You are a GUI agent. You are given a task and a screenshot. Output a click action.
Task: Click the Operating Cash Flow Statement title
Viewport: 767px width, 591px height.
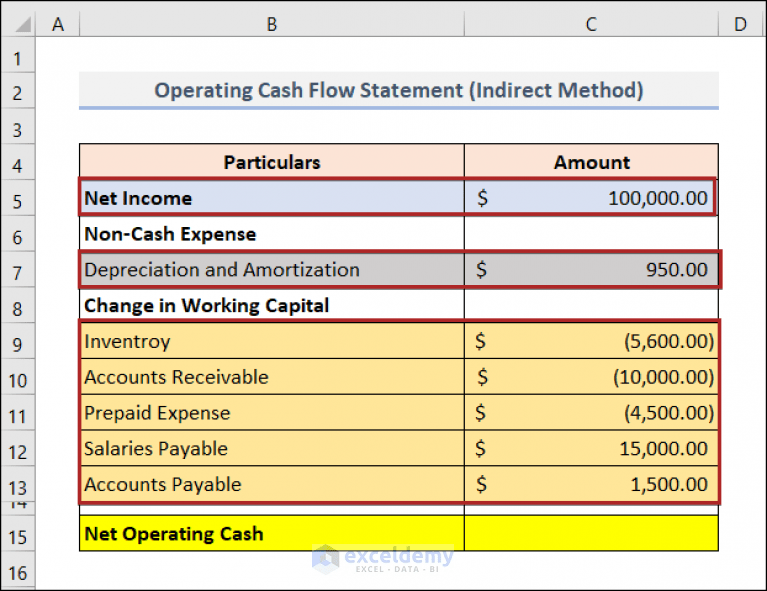click(x=399, y=90)
